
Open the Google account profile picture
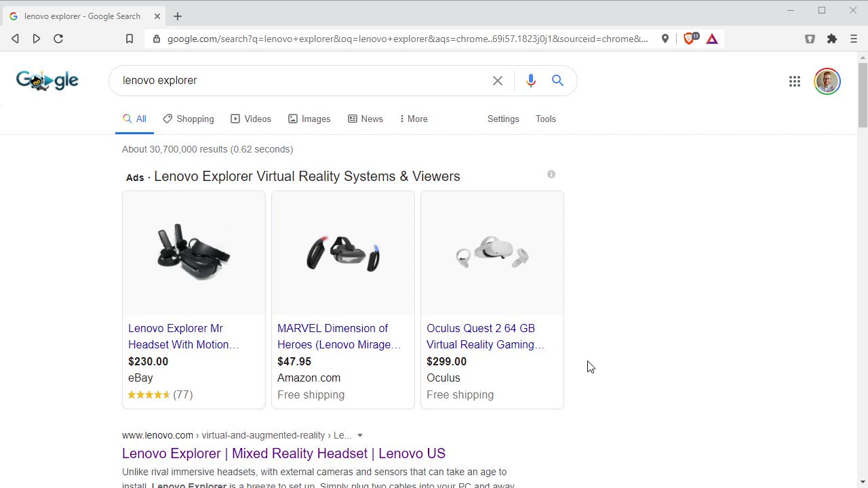pyautogui.click(x=827, y=81)
